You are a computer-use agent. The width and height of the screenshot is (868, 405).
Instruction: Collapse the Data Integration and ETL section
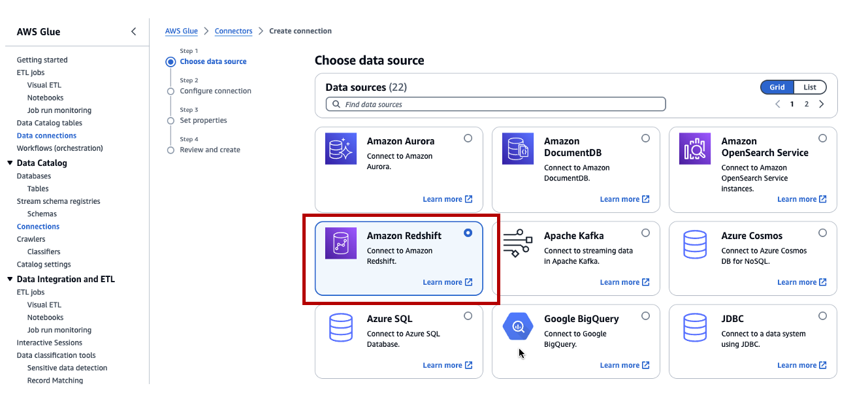coord(10,280)
